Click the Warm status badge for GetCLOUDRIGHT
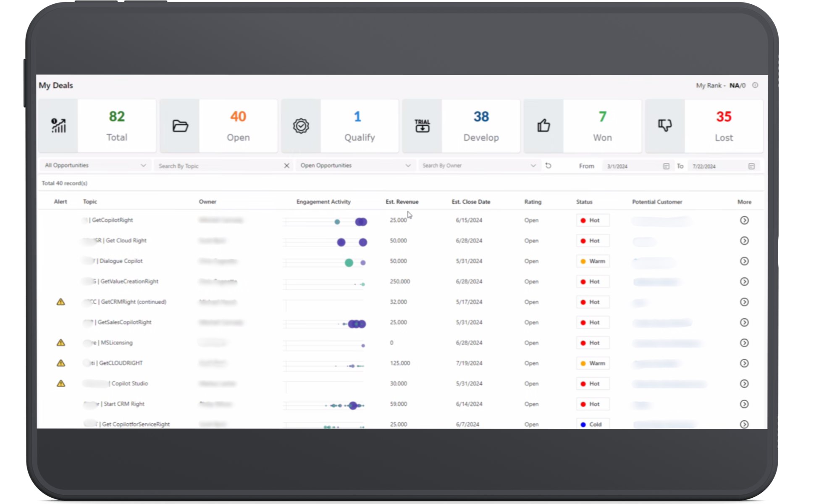The image size is (840, 504). pyautogui.click(x=593, y=363)
